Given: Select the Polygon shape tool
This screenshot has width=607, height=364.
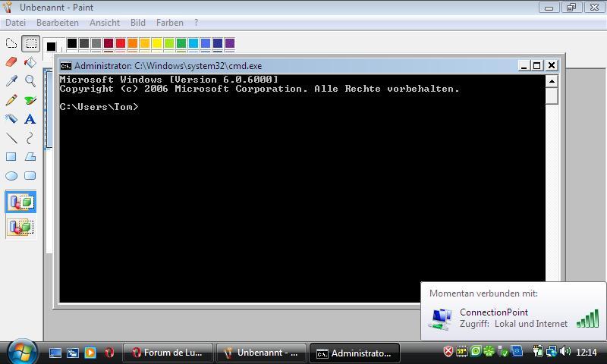Looking at the screenshot, I should coord(30,157).
